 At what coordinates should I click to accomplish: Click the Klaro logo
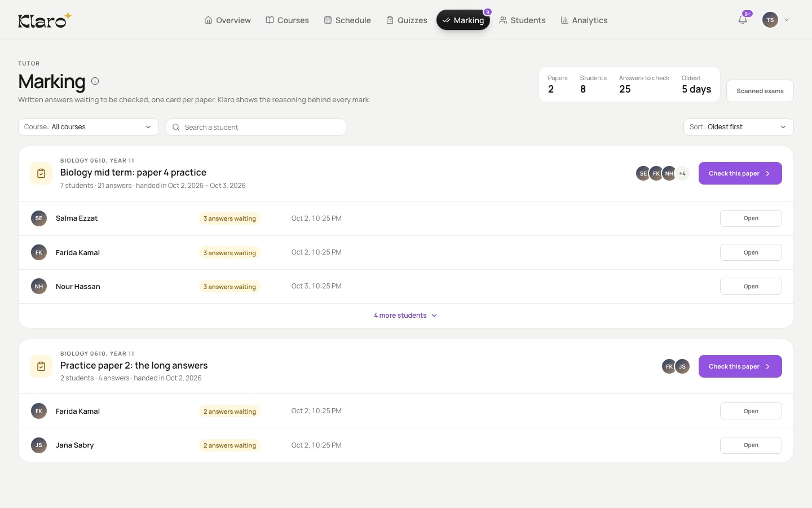[x=45, y=20]
